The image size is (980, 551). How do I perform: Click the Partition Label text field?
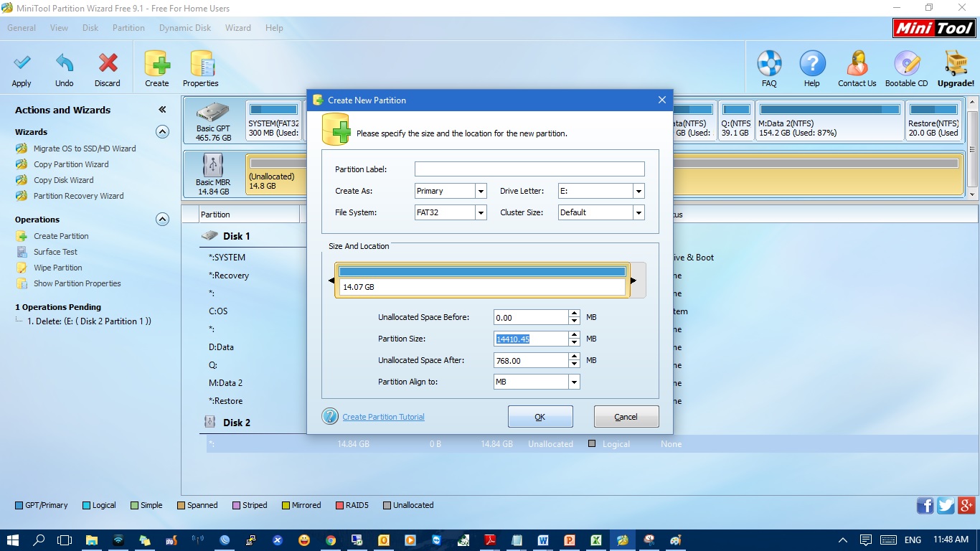[529, 169]
